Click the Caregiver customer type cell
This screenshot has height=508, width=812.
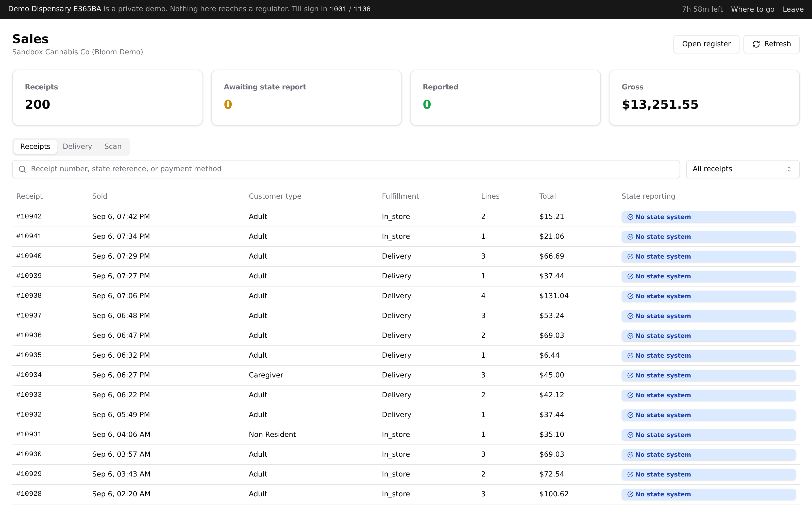pos(266,375)
